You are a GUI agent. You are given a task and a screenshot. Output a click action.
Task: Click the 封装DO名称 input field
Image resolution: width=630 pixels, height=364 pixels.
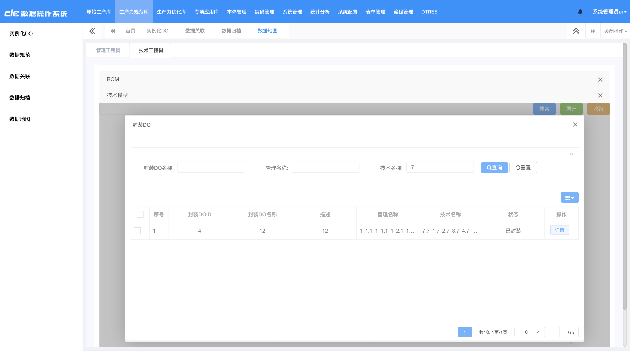(x=211, y=167)
